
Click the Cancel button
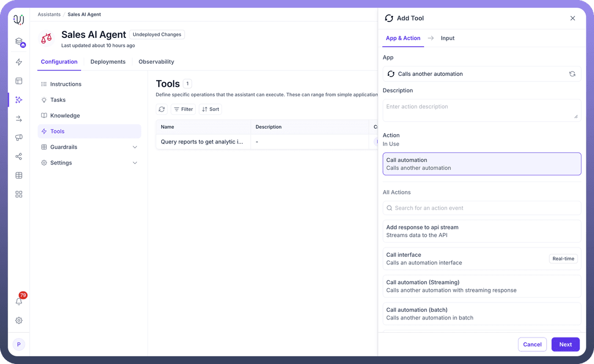click(532, 345)
